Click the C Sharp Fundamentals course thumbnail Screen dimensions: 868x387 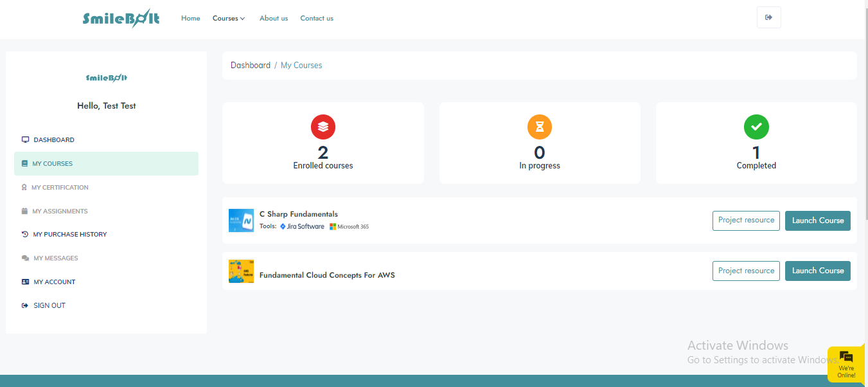pos(241,221)
